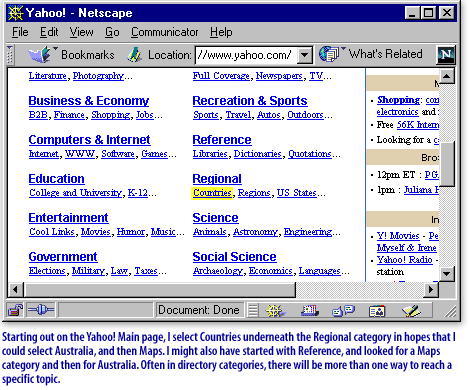
Task: Click the Libraries link
Action: click(210, 154)
